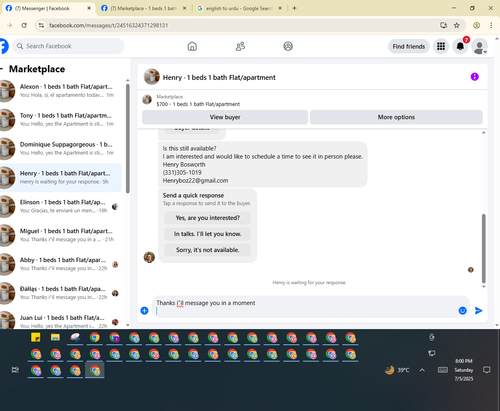
Task: Close the english to urdu tab
Action: (280, 8)
